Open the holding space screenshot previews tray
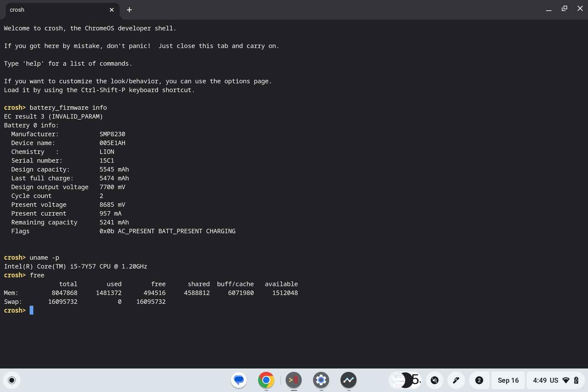Screen dimensions: 588x392 coord(405,380)
